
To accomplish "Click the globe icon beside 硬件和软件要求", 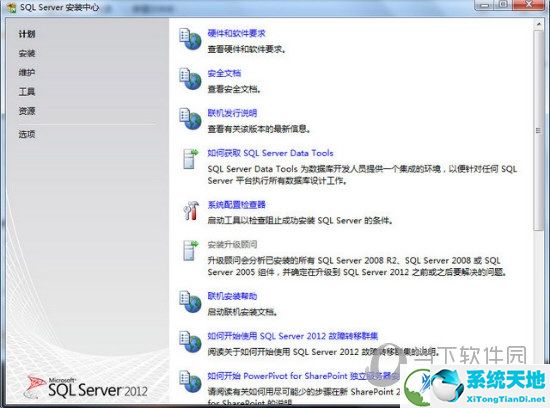I will (190, 39).
